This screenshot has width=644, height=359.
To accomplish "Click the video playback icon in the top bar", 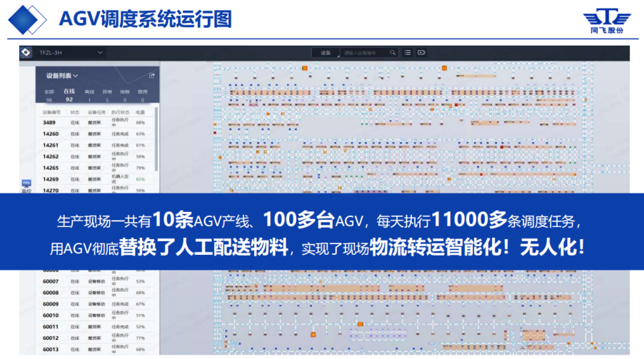I will pos(421,53).
